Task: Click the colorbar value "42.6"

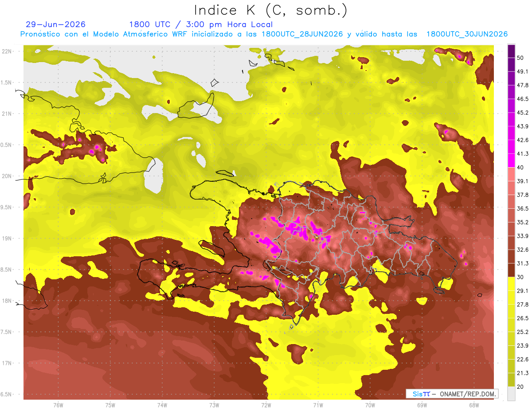Action: click(523, 140)
